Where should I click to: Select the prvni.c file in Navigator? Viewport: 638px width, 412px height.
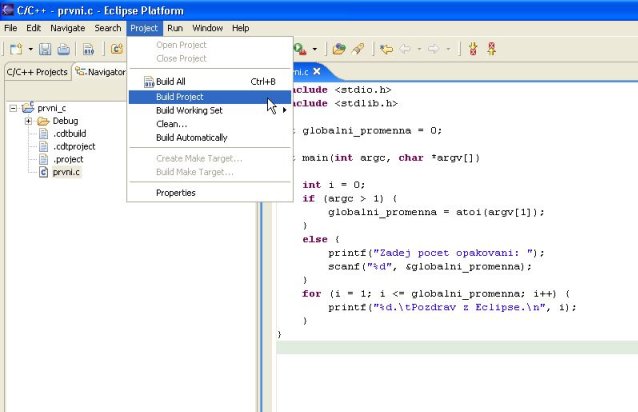pos(66,172)
